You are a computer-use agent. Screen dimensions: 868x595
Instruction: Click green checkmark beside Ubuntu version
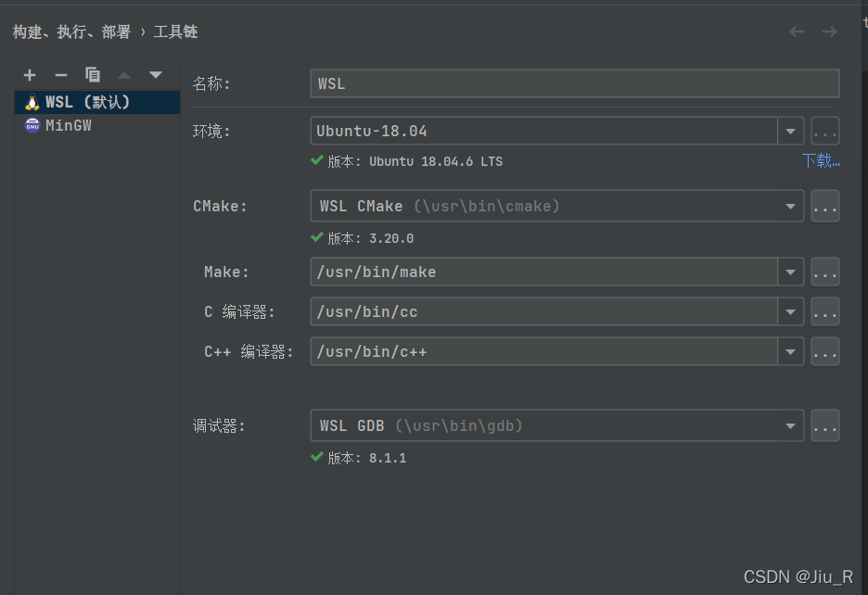317,160
